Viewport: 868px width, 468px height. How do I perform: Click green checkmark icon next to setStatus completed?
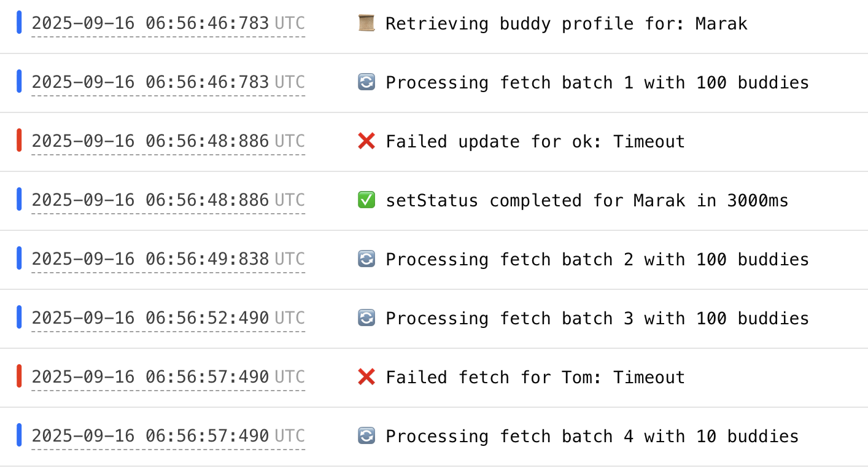point(366,200)
